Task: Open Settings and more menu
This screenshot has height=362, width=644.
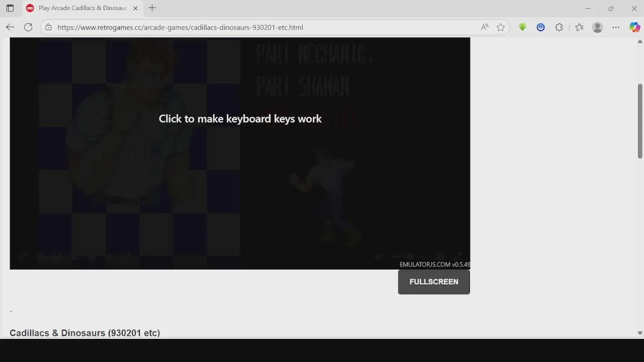Action: tap(616, 27)
